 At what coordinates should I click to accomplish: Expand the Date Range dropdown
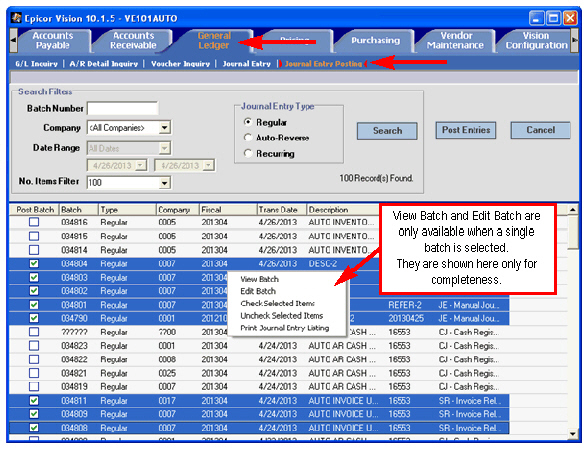pyautogui.click(x=164, y=148)
